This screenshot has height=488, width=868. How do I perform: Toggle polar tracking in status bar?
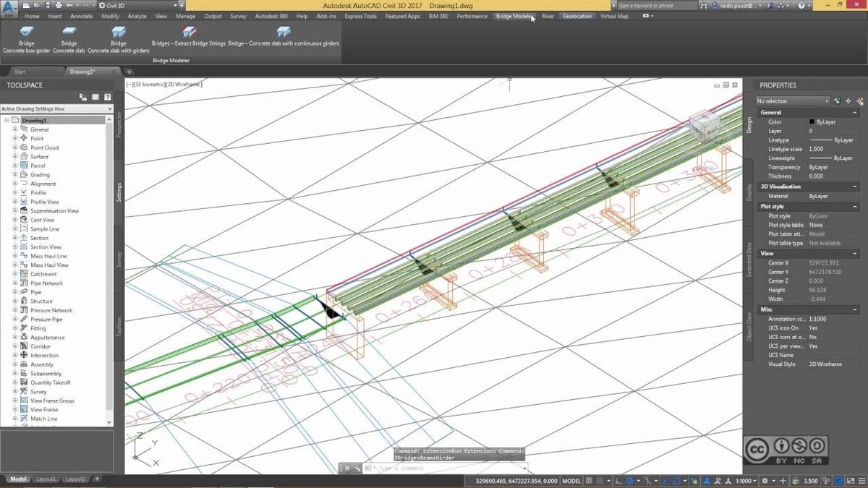(629, 480)
